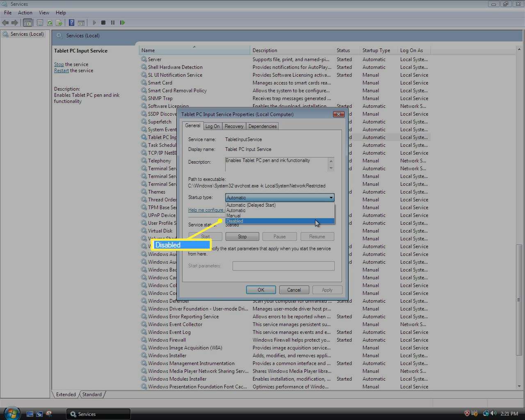This screenshot has height=420, width=525.
Task: Open Properties from the toolbar icon
Action: pos(40,23)
